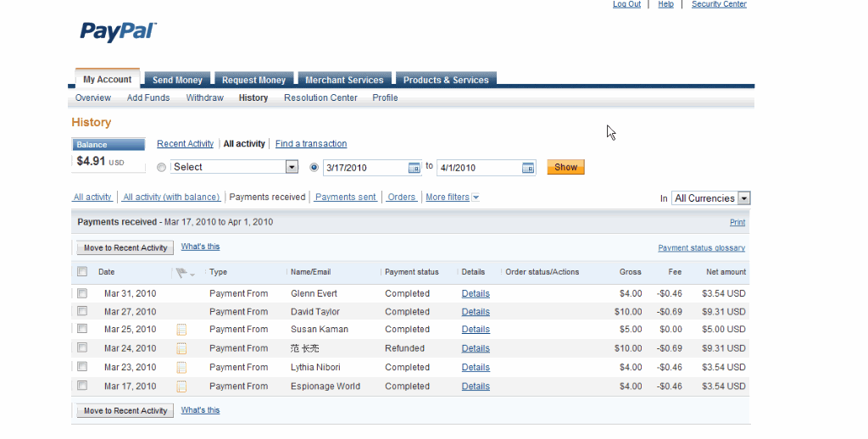Open the Select period dropdown
The height and width of the screenshot is (439, 868).
(x=234, y=167)
